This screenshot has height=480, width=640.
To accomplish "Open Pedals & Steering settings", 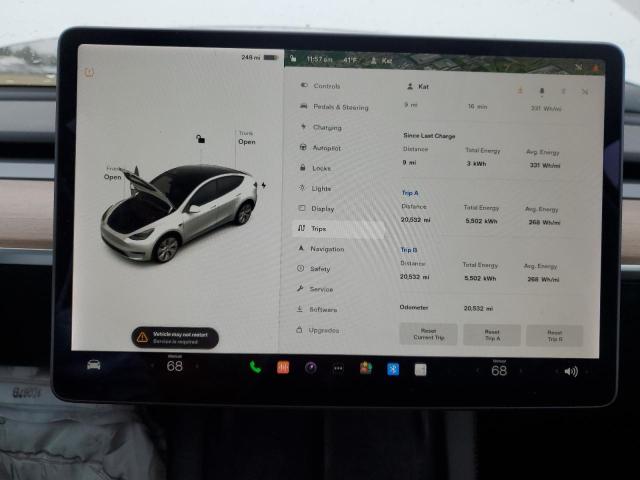I will click(334, 107).
